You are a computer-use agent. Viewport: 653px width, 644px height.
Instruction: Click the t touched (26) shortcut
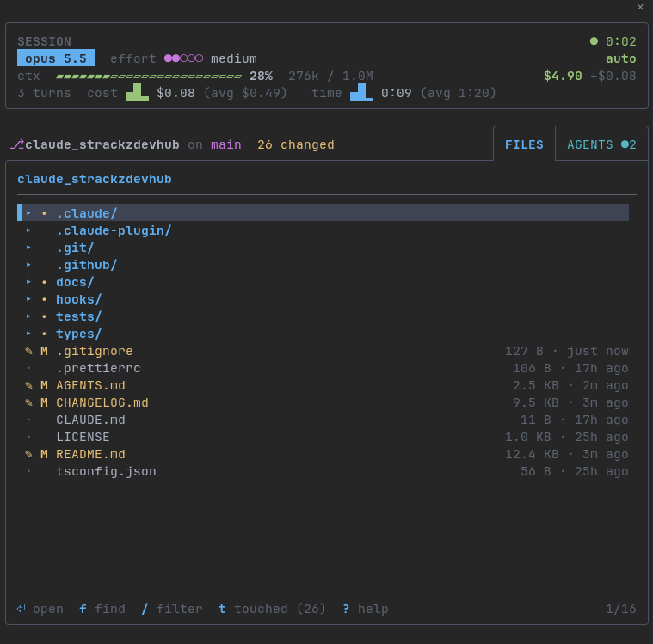pyautogui.click(x=272, y=609)
